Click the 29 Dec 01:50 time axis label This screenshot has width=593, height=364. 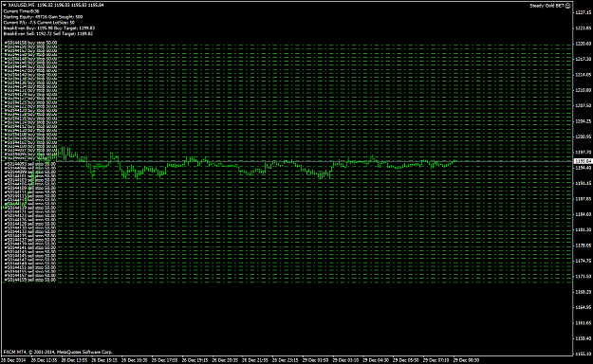[x=315, y=360]
